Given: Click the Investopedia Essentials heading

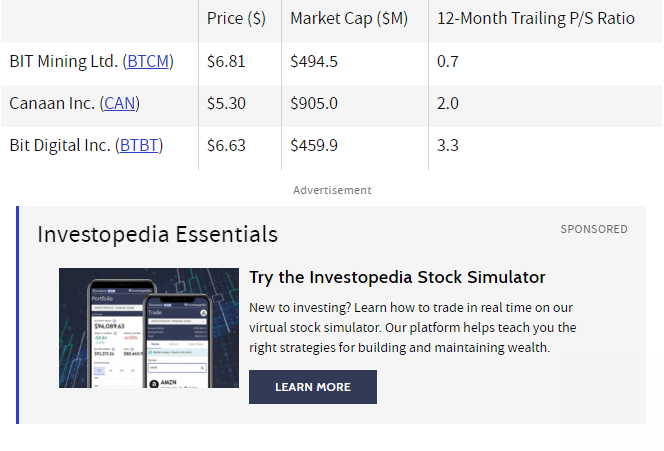Looking at the screenshot, I should (158, 234).
